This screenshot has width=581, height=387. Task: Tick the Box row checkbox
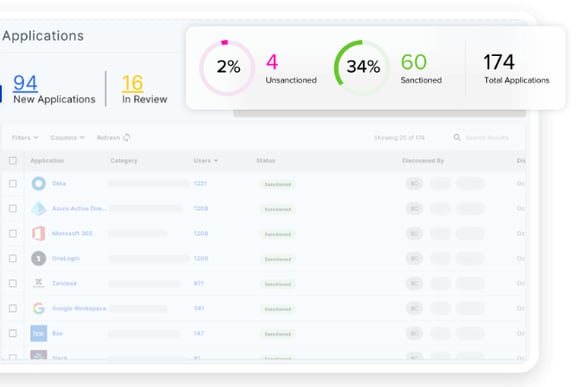pos(13,333)
